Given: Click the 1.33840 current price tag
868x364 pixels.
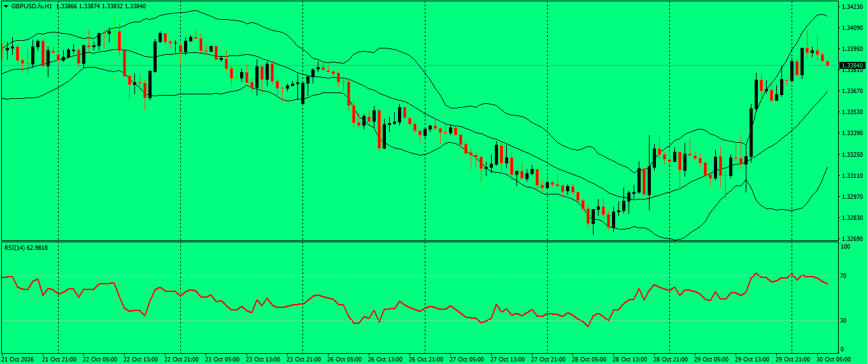Looking at the screenshot, I should coord(852,66).
